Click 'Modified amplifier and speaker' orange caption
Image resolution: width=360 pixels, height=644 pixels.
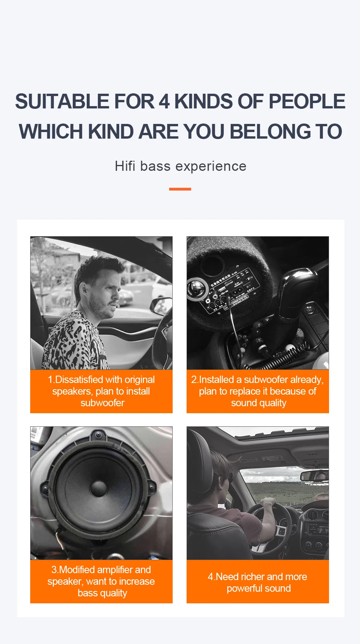tap(101, 581)
